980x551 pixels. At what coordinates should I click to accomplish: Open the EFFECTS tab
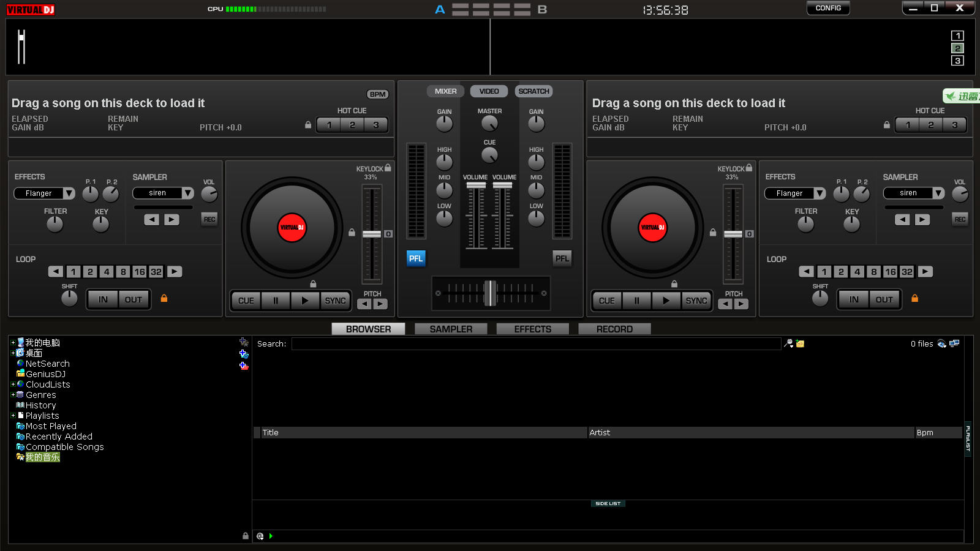533,329
